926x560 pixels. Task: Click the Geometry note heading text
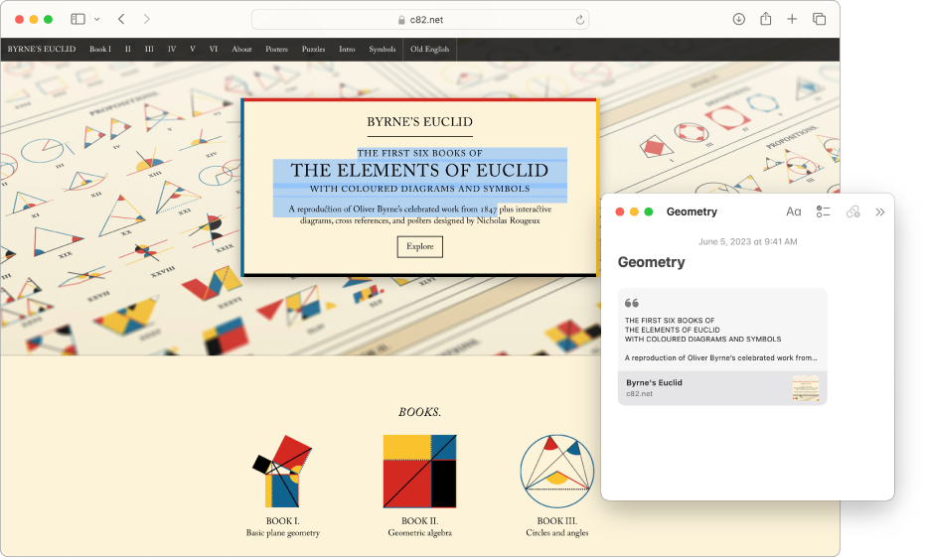coord(652,262)
